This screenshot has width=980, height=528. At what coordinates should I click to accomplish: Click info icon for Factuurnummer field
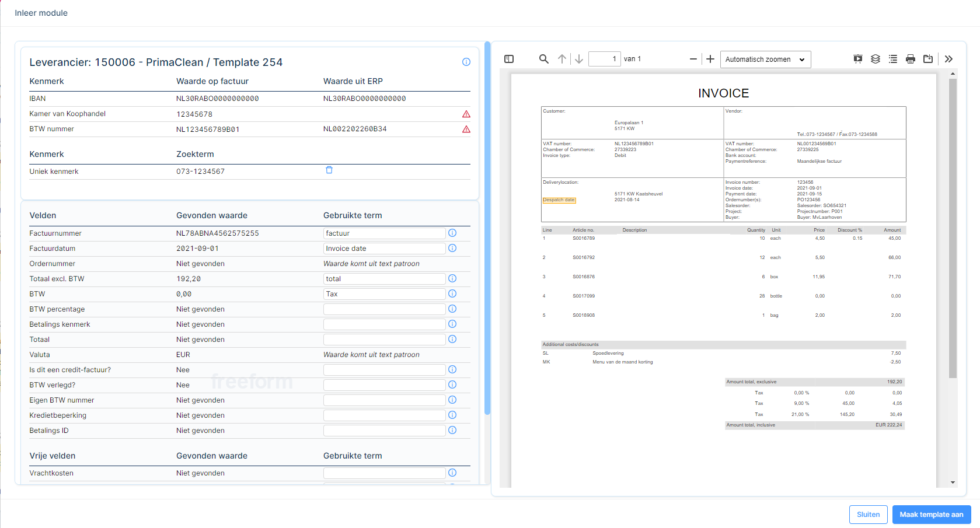[x=452, y=233]
